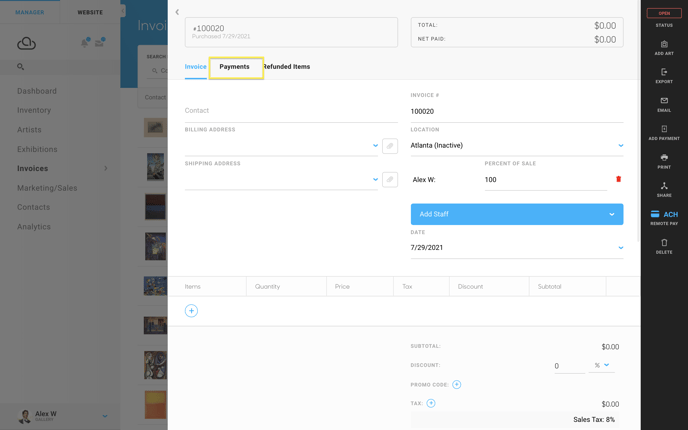
Task: Open the Add Payment icon
Action: click(664, 129)
